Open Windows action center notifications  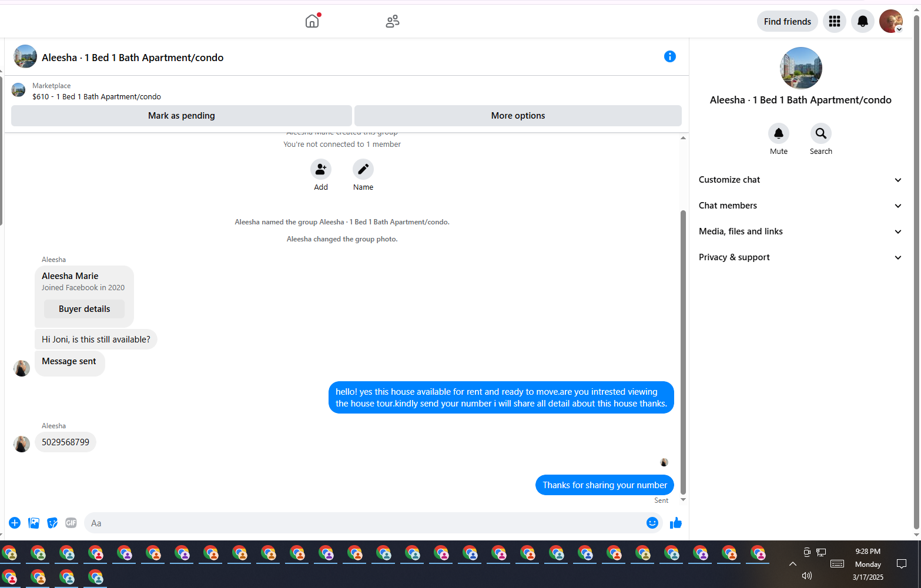[x=902, y=564]
